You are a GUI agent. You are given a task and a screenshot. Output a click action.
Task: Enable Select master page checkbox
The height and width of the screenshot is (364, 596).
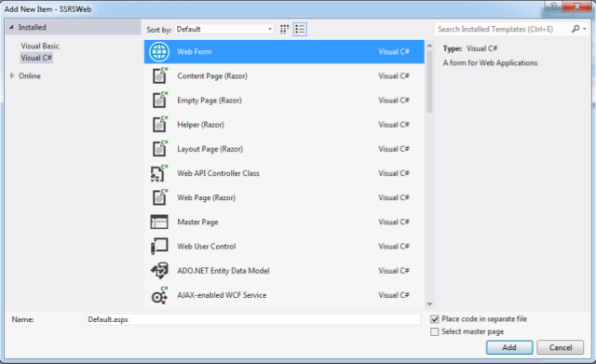pyautogui.click(x=435, y=331)
